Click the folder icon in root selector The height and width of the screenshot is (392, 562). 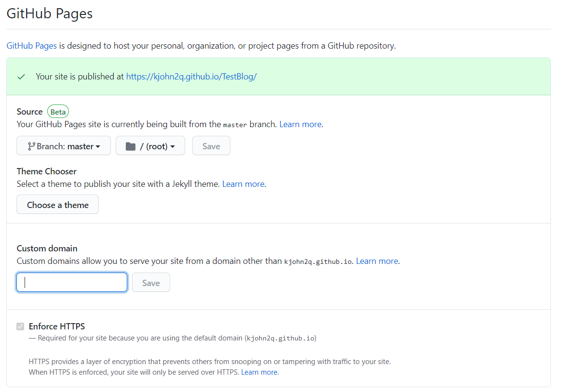[131, 146]
